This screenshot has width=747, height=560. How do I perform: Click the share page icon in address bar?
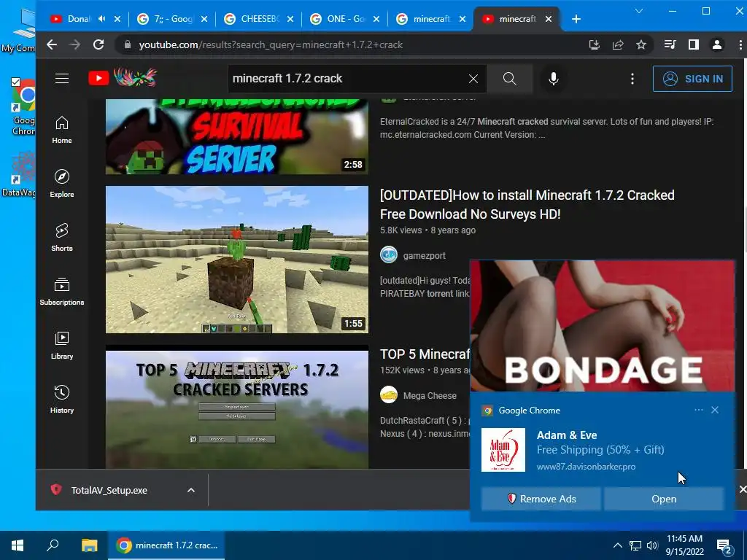(x=618, y=44)
